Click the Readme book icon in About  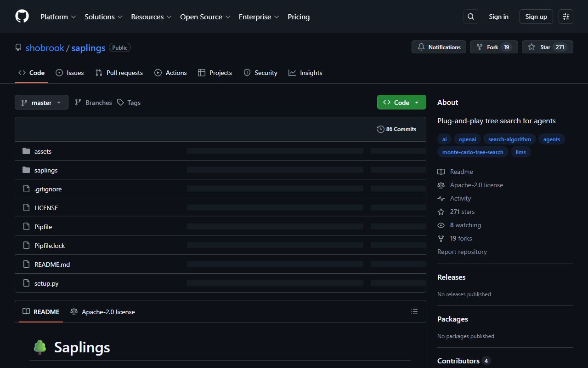(441, 172)
